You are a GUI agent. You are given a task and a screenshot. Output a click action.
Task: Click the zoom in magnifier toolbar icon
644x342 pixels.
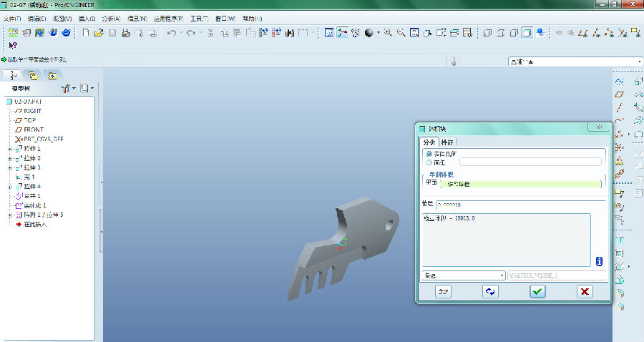click(x=388, y=33)
